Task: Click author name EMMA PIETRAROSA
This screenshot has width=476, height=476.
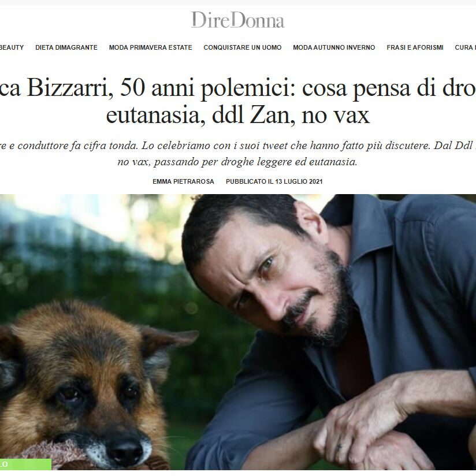Action: (x=183, y=181)
